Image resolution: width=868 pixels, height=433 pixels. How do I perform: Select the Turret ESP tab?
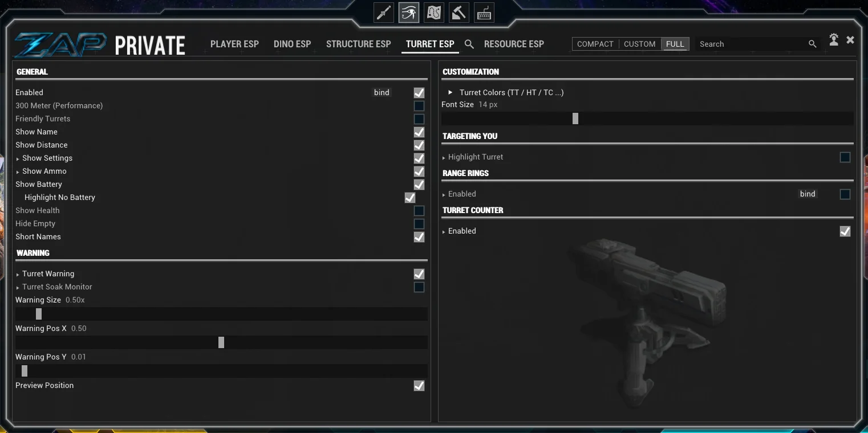tap(430, 44)
